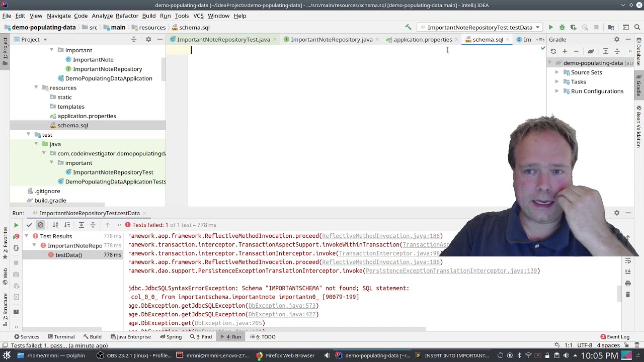Open Project Structure from the main toolbar
644x362 pixels.
point(611,27)
